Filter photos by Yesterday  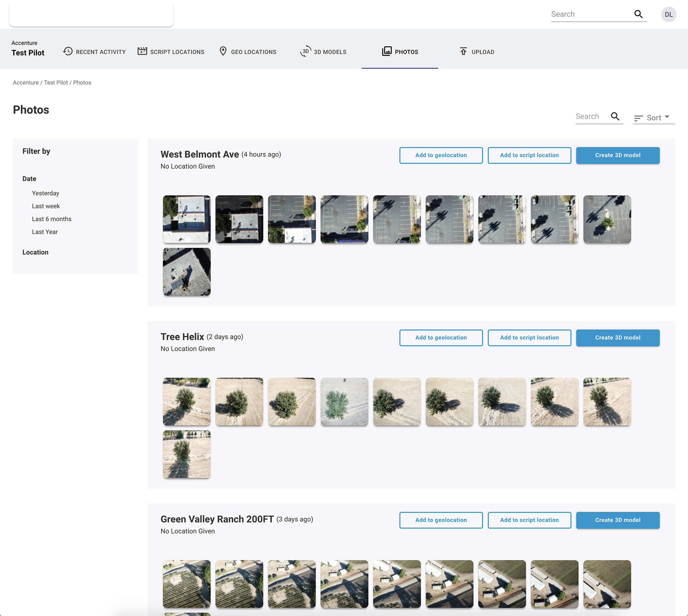point(46,193)
